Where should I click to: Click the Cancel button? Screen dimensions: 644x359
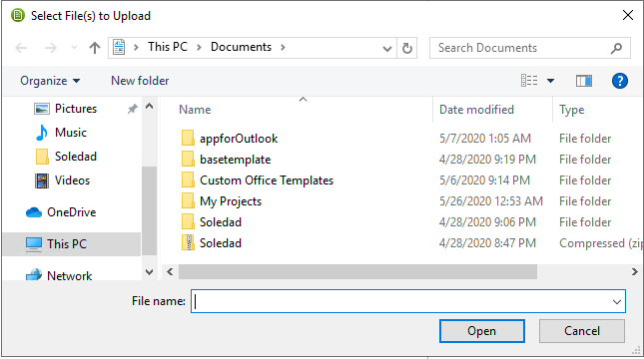pos(581,331)
